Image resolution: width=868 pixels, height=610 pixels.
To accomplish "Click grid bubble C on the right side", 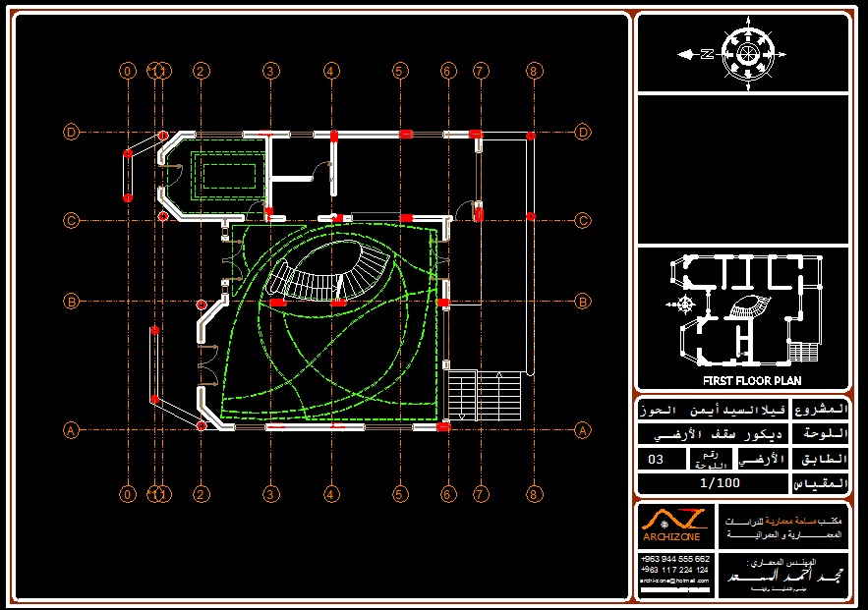I will (x=583, y=221).
